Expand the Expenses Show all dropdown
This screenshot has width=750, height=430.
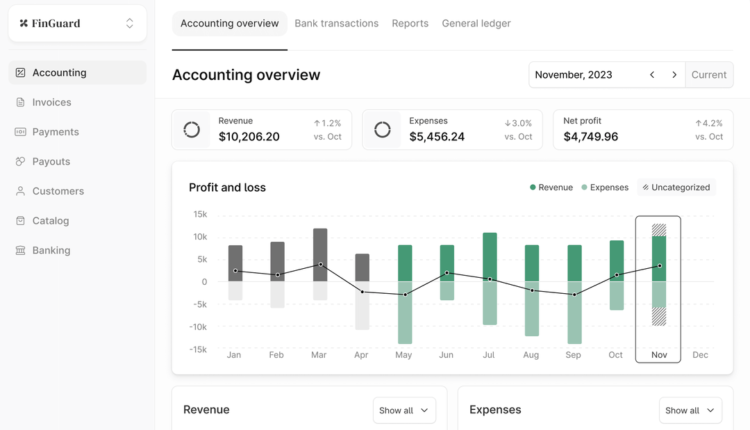pos(690,410)
